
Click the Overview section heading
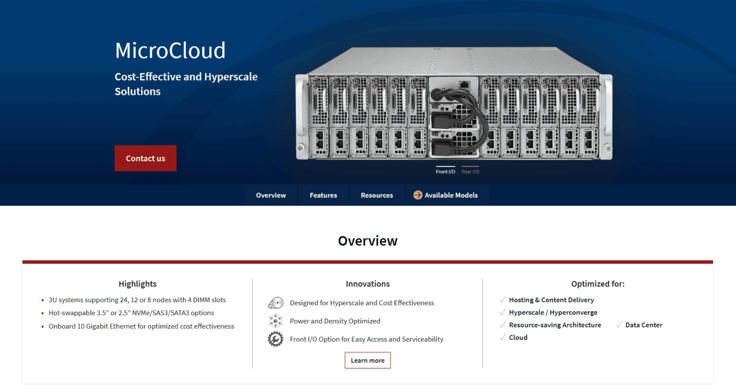[368, 241]
